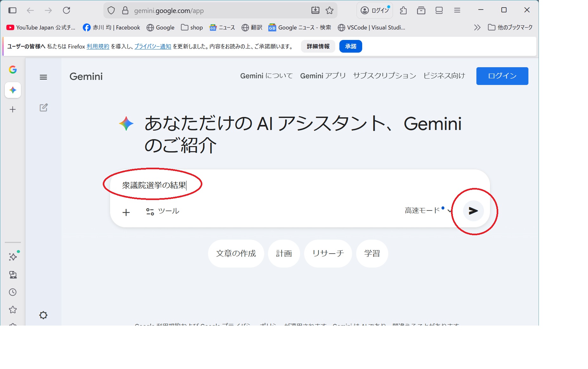The image size is (588, 369).
Task: Toggle the Firefox sidebar panel button
Action: click(12, 10)
